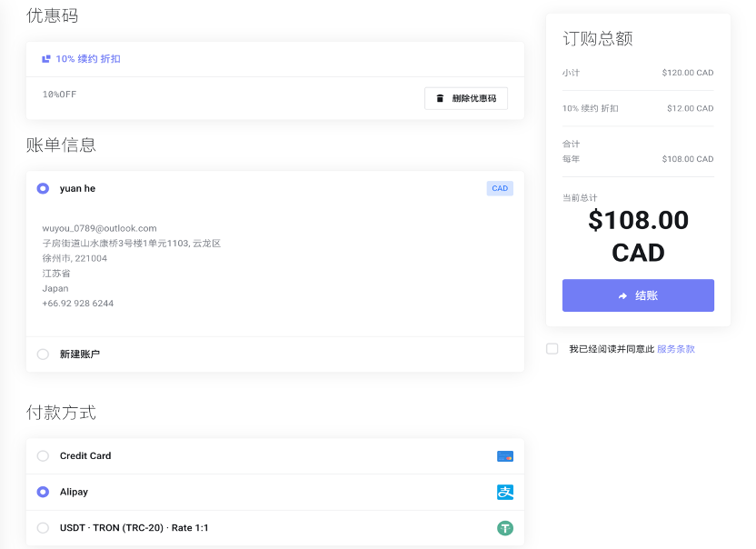Click the Credit Card logo icon
Viewport: 756px width, 549px height.
click(505, 456)
